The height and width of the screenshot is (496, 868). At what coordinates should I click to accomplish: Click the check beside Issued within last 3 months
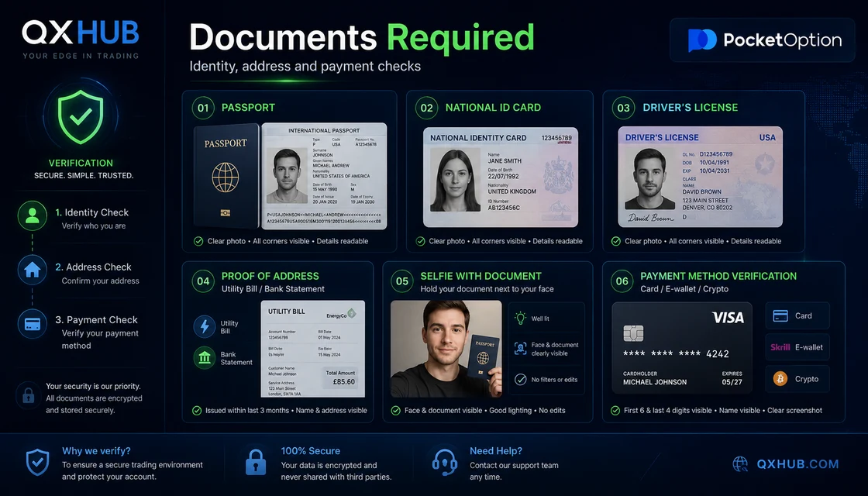tap(197, 410)
